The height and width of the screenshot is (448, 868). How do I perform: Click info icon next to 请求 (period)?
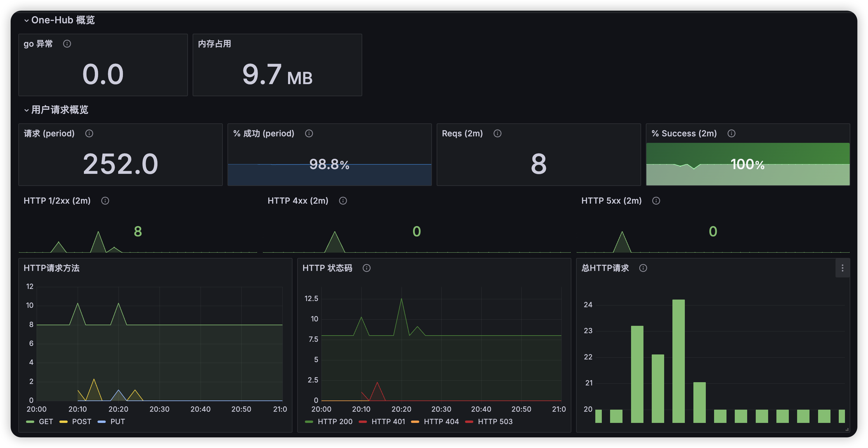[89, 133]
